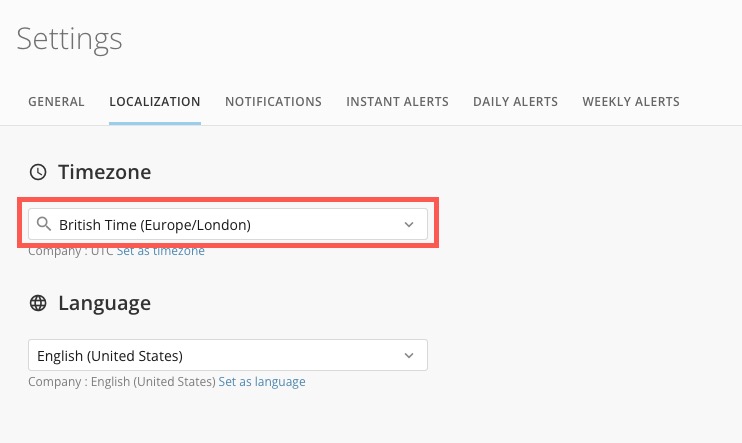Click the 'Set as language' link
Image resolution: width=742 pixels, height=443 pixels.
click(x=262, y=382)
